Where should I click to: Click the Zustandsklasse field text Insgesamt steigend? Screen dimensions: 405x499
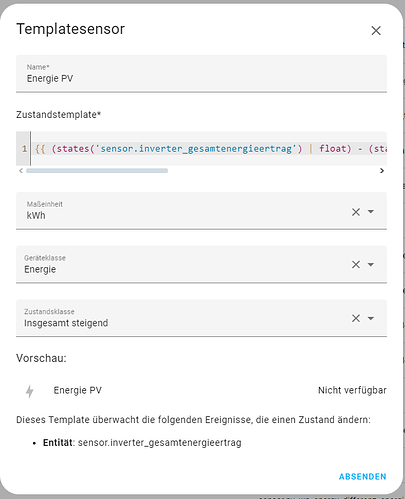66,323
